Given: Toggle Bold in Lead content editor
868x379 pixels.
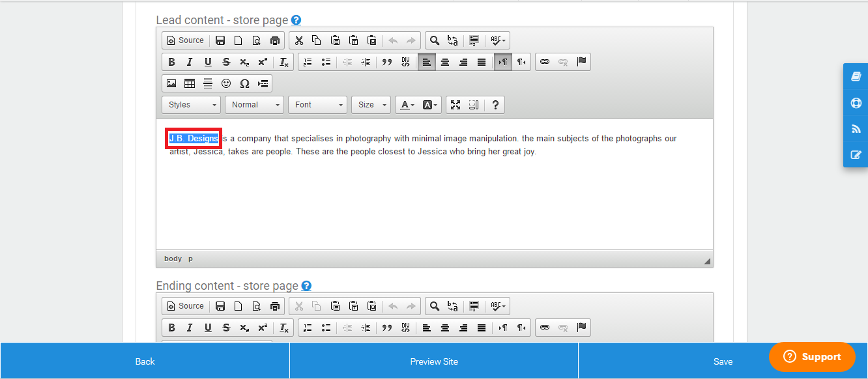Looking at the screenshot, I should [x=171, y=63].
